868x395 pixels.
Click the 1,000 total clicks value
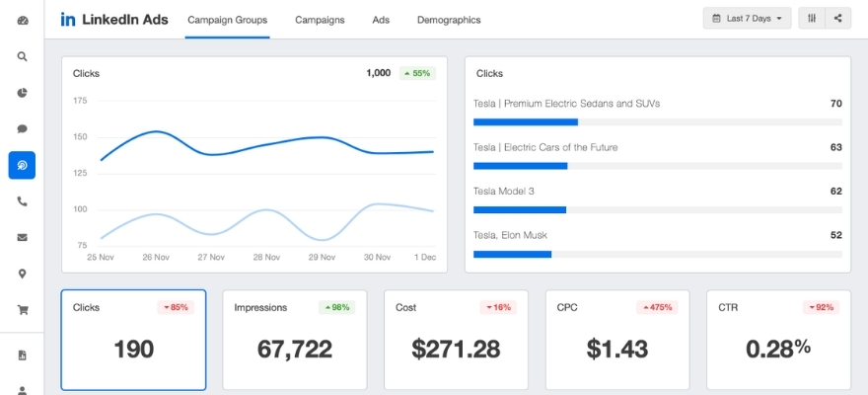point(378,73)
